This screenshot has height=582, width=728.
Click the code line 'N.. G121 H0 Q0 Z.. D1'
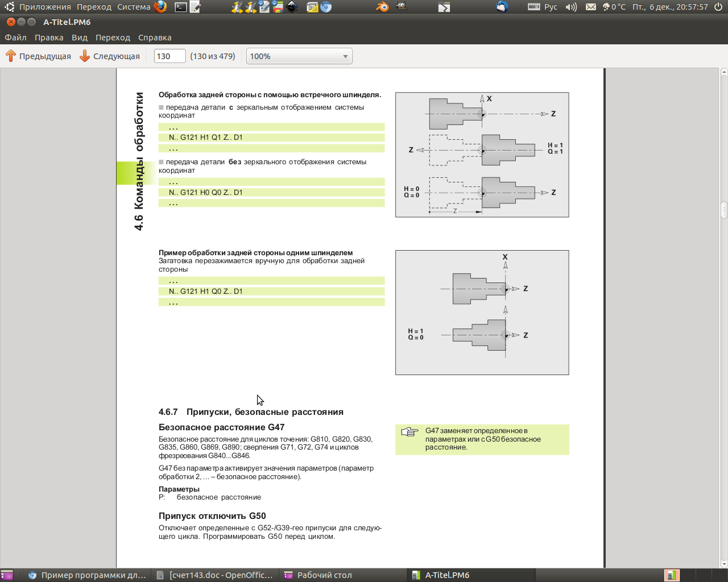[271, 193]
